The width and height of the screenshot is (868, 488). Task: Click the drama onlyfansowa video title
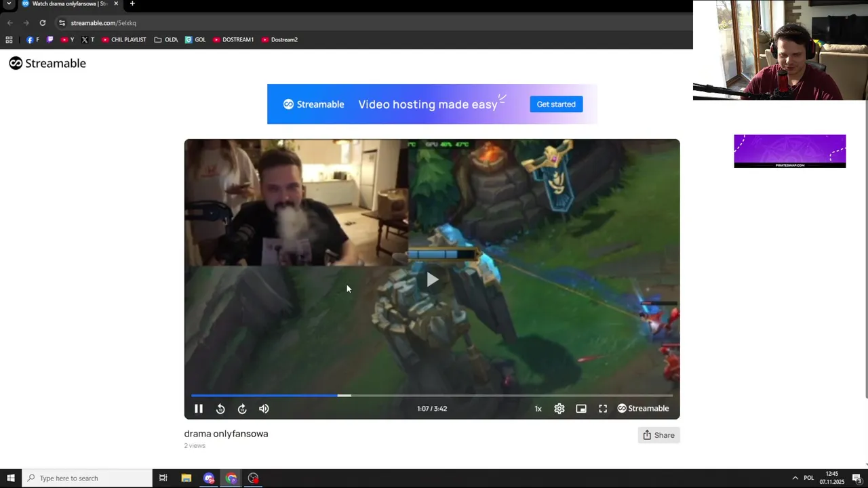[x=226, y=434]
